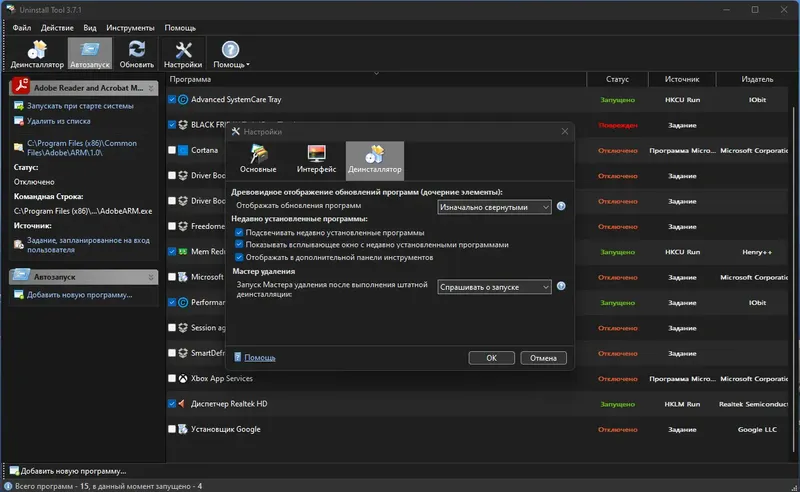Click the Xbox App Services icon

[x=183, y=378]
